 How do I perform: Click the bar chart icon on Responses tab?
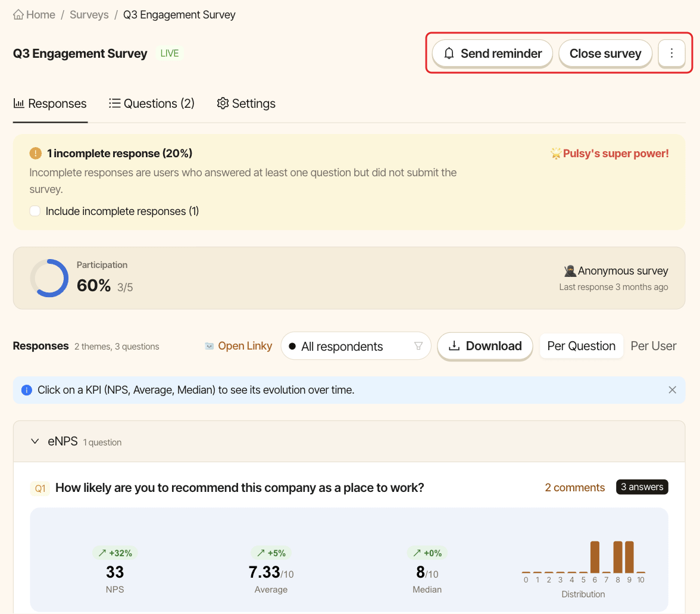tap(19, 103)
